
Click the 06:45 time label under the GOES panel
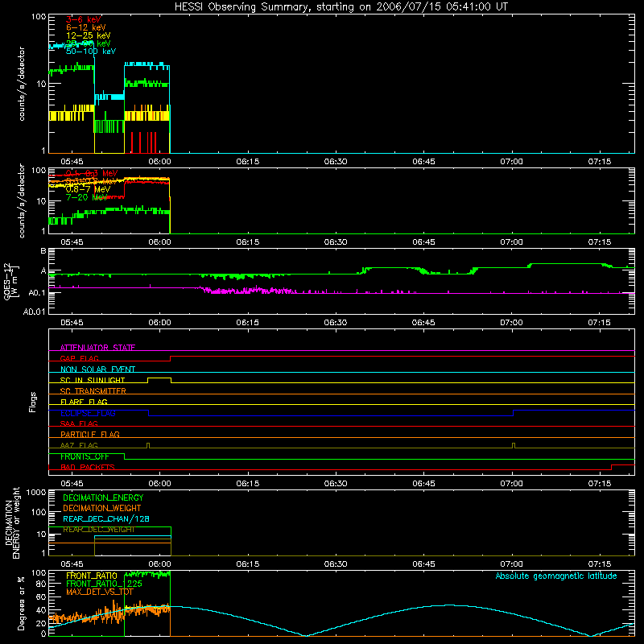click(x=424, y=323)
